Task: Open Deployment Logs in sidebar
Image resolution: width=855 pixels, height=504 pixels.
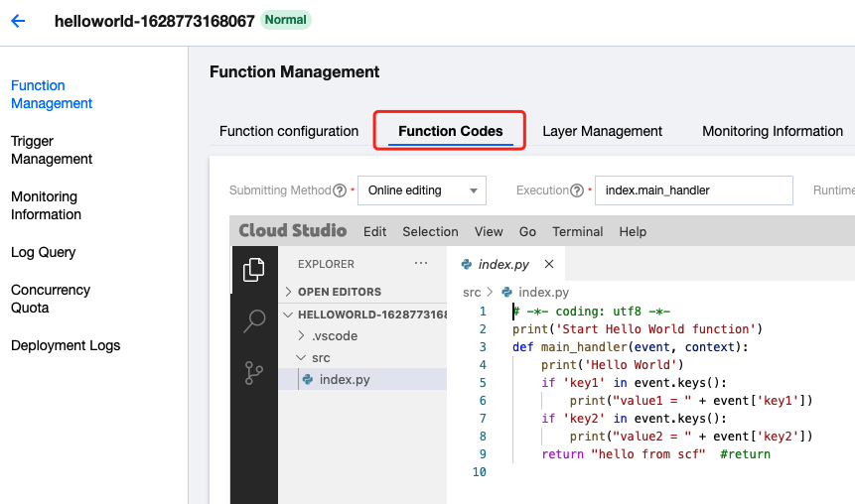Action: (66, 345)
